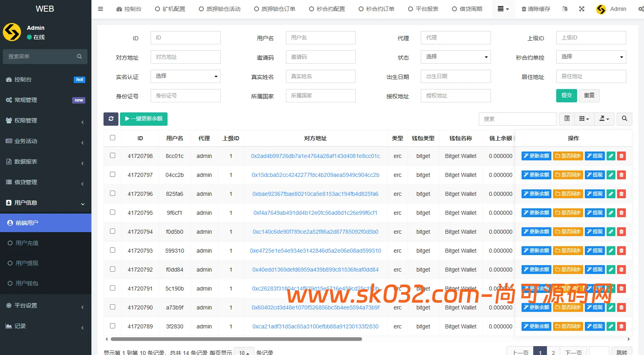The image size is (644, 355).
Task: Click the green edit pencil for row 41720795
Action: click(x=611, y=213)
